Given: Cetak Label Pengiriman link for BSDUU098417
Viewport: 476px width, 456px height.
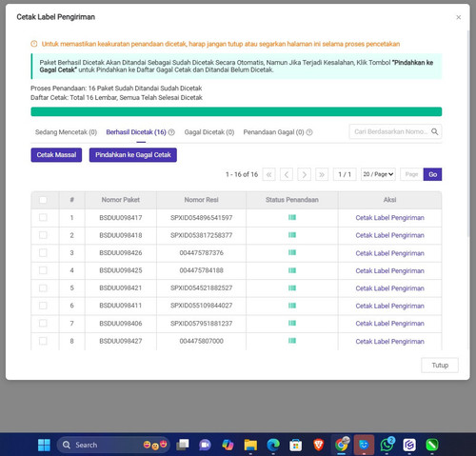Looking at the screenshot, I should pyautogui.click(x=389, y=218).
